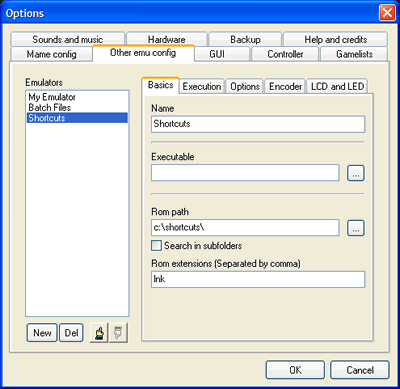Open the Options sub-tab

(x=245, y=86)
